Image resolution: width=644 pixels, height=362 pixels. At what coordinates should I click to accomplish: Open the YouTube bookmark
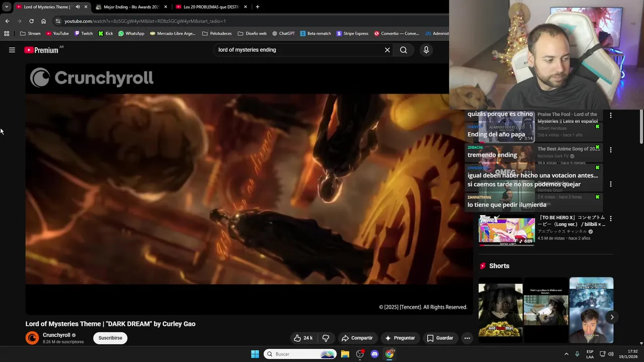[57, 34]
